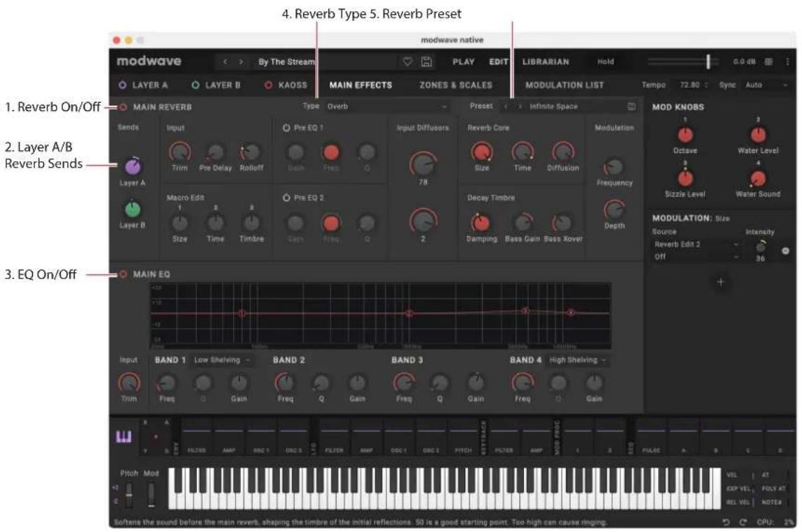The height and width of the screenshot is (532, 802).
Task: Select the LFO Pitch modulation slot
Action: point(463,438)
